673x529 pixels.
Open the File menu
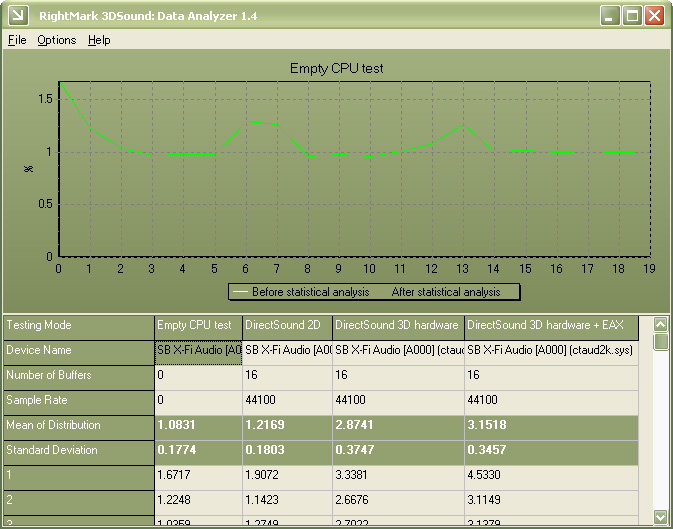point(17,40)
